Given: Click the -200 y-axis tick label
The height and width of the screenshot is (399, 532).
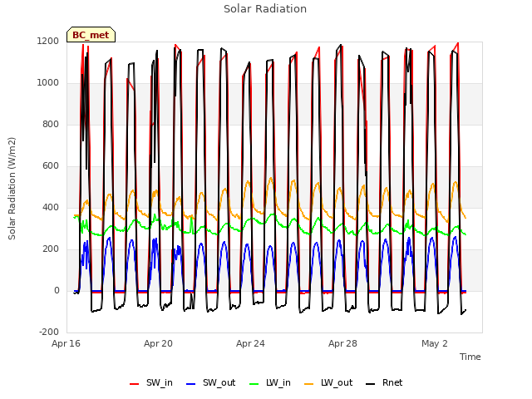Looking at the screenshot, I should pos(49,332).
